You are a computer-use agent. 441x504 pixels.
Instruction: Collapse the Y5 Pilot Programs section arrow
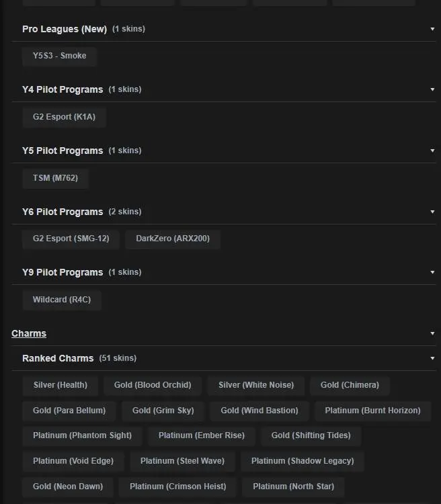click(432, 151)
